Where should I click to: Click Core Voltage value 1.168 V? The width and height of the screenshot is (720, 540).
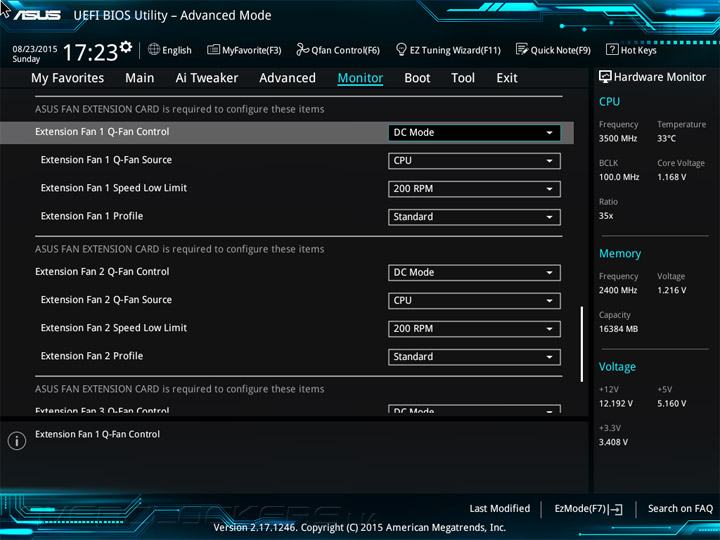click(672, 177)
